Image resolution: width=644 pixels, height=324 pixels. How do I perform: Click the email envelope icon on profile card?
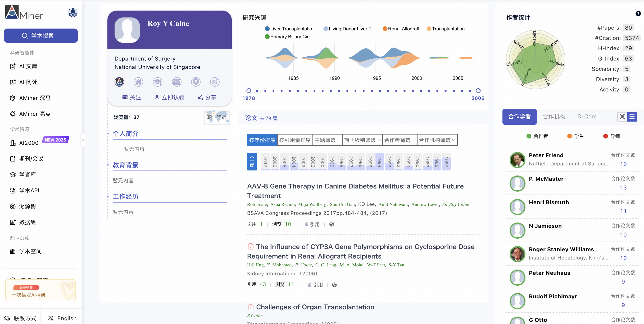(176, 82)
